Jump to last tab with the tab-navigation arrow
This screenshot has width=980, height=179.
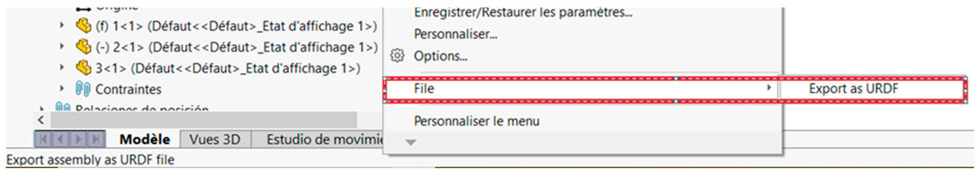click(x=96, y=139)
